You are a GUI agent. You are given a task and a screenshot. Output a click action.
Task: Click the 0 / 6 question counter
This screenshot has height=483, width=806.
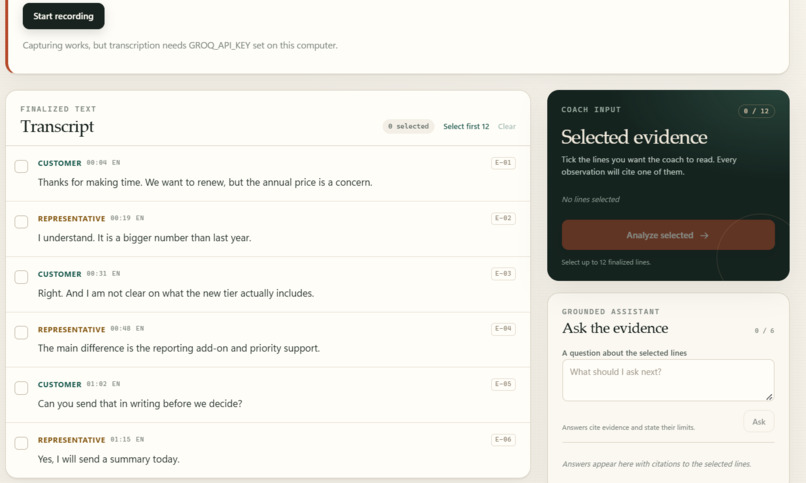(x=764, y=330)
